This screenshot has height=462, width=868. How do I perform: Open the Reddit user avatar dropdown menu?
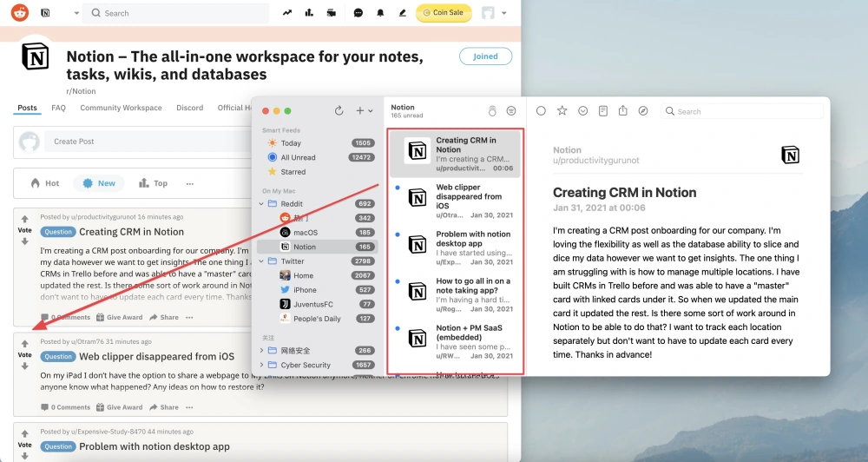[494, 13]
